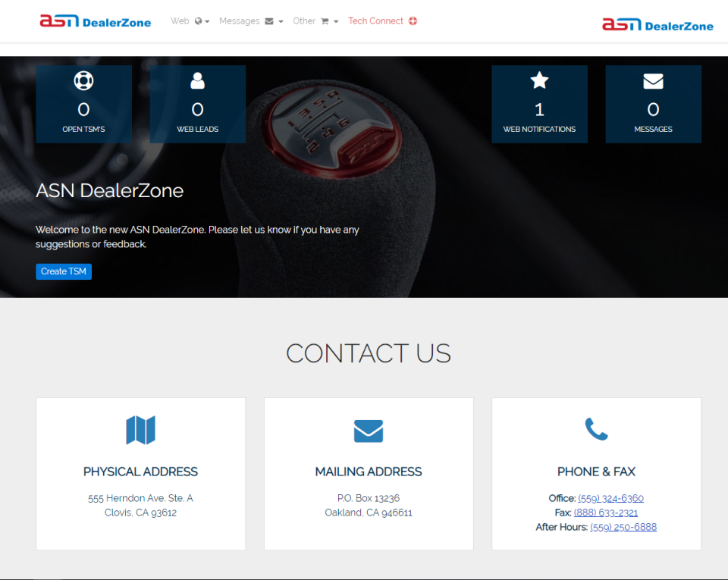Select the Phone & Fax handset icon
The height and width of the screenshot is (580, 728).
596,430
